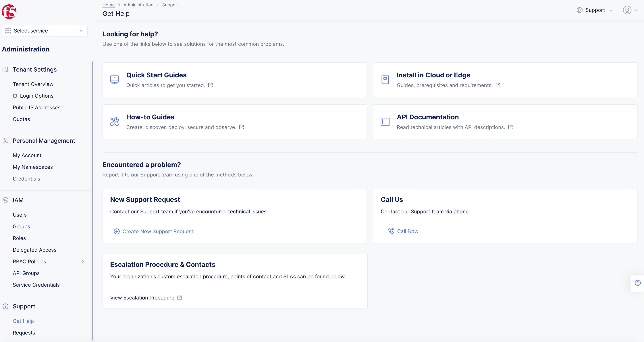
Task: Click the Quick Start Guides monitor icon
Action: click(x=115, y=80)
